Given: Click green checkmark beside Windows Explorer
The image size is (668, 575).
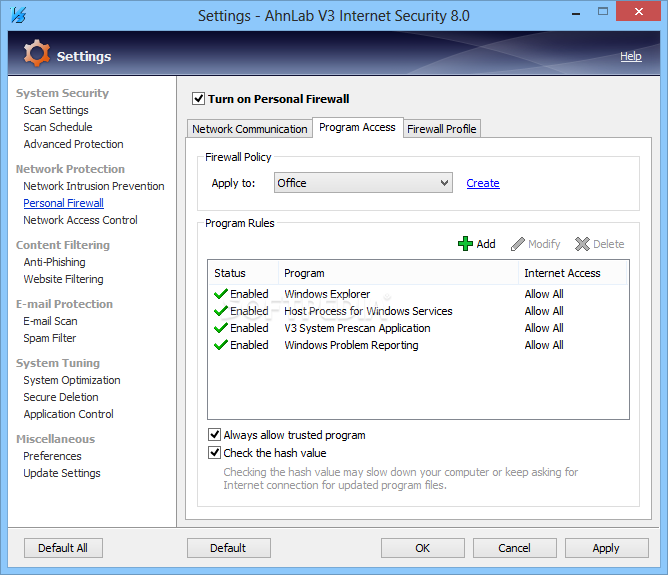Looking at the screenshot, I should (x=221, y=294).
